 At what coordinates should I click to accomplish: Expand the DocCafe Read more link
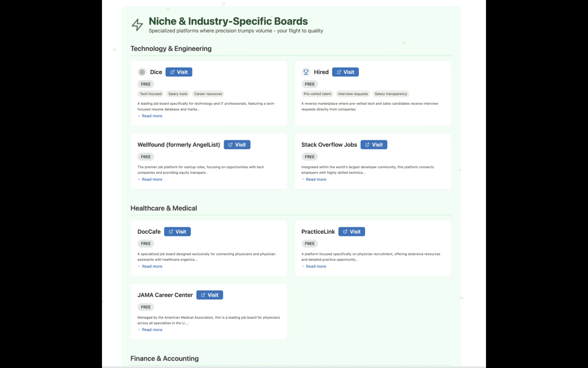coord(152,266)
